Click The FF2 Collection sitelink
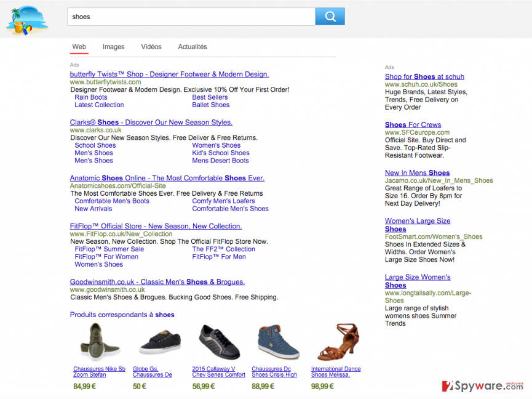The width and height of the screenshot is (532, 399). (223, 249)
